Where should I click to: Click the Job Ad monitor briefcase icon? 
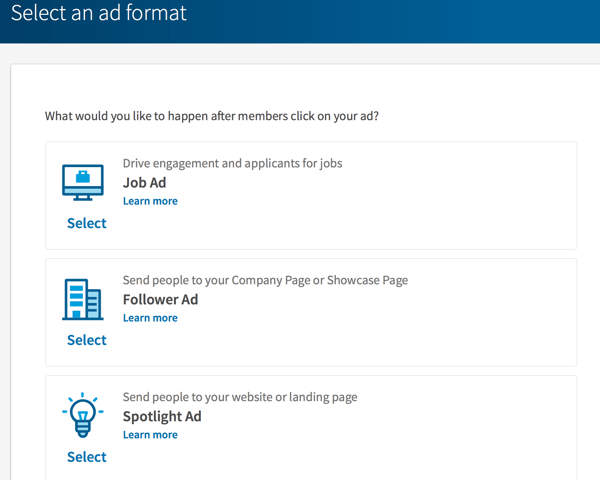click(x=83, y=182)
